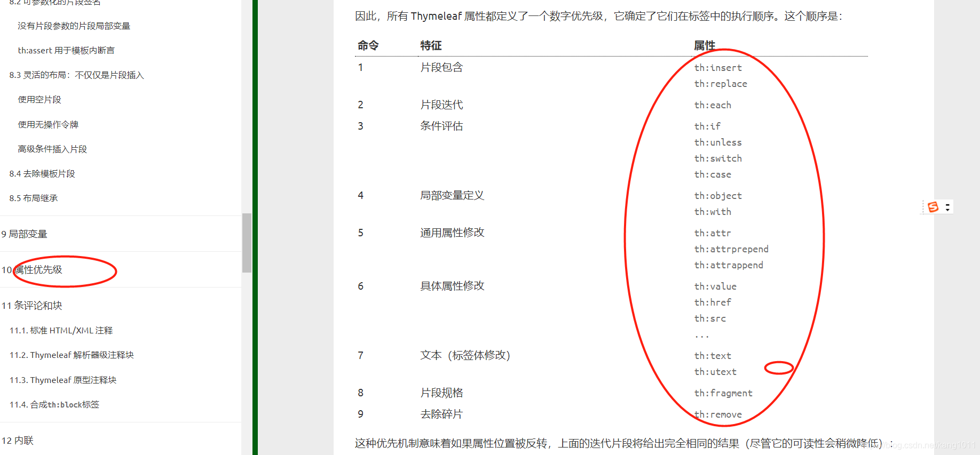Screen dimensions: 980x455
Task: Click the sidebar vertical scrollbar thumb
Action: pos(247,243)
